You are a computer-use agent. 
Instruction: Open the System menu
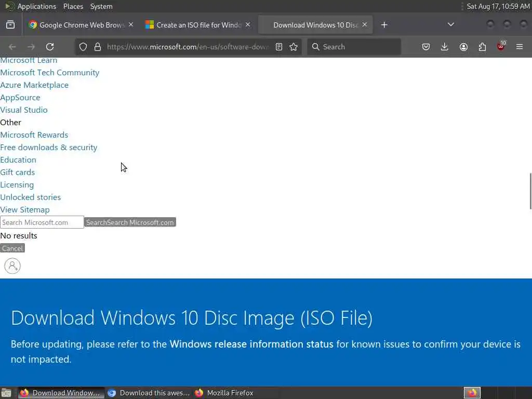coord(101,6)
